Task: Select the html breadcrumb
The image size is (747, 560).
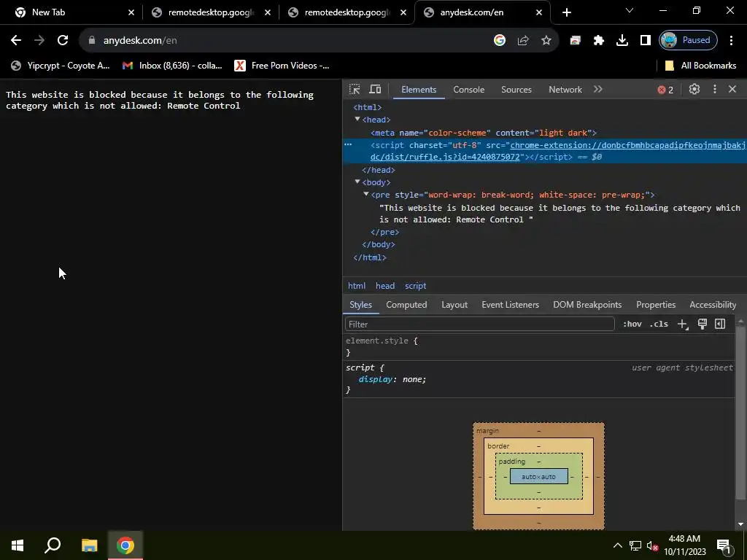Action: tap(356, 286)
